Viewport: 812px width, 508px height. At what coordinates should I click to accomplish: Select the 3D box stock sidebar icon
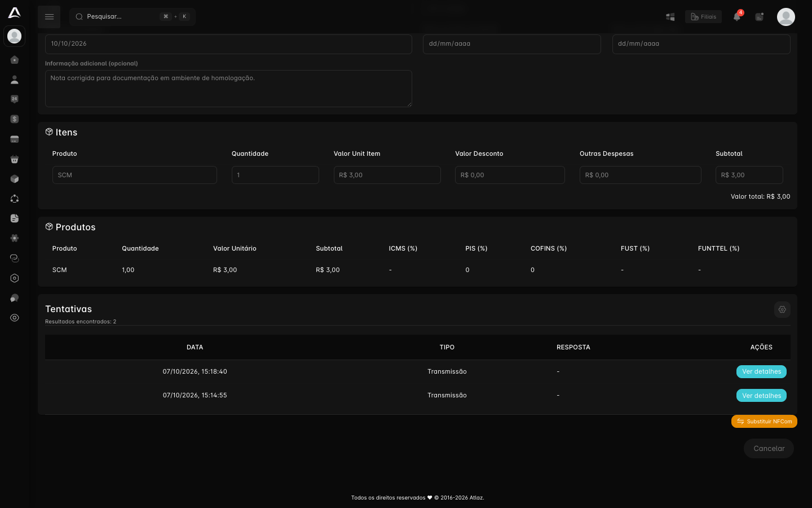coord(15,179)
